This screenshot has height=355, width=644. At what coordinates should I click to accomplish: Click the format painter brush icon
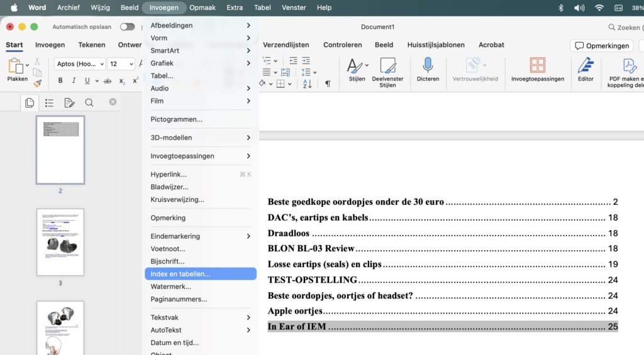(x=38, y=83)
